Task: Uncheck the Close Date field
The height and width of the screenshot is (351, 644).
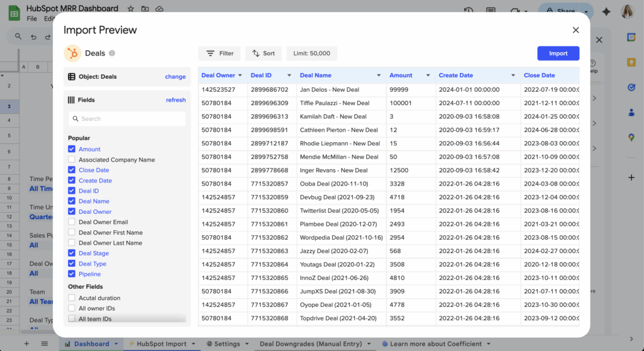Action: click(x=72, y=170)
